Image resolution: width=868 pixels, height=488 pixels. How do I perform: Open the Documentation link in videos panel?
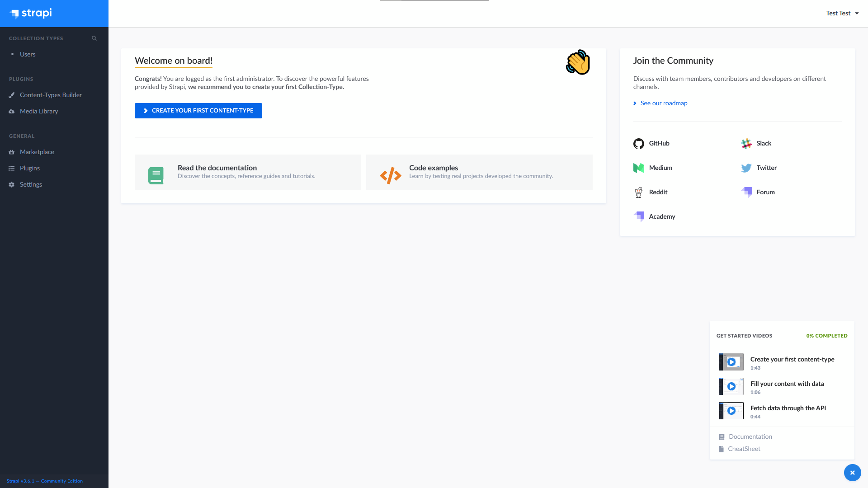(750, 436)
